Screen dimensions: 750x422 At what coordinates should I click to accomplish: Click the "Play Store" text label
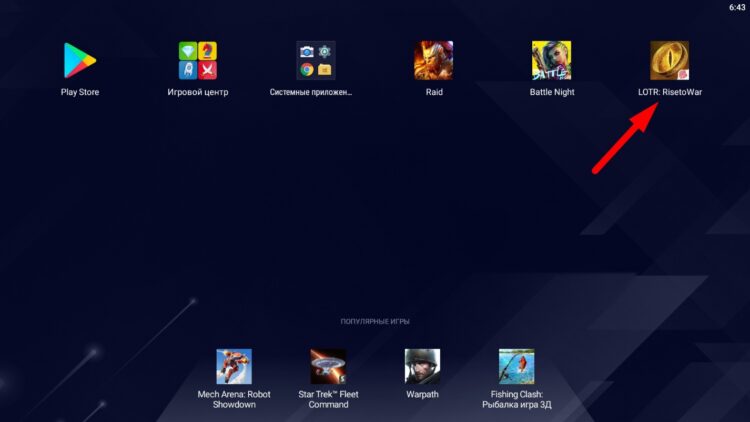pyautogui.click(x=80, y=93)
